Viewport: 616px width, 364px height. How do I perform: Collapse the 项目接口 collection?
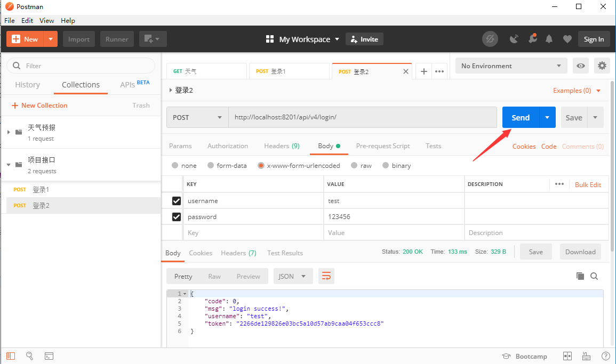click(x=9, y=165)
